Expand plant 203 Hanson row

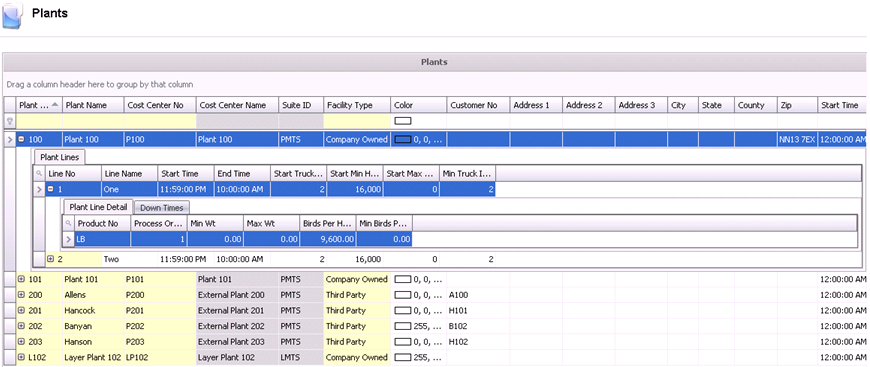[x=22, y=341]
